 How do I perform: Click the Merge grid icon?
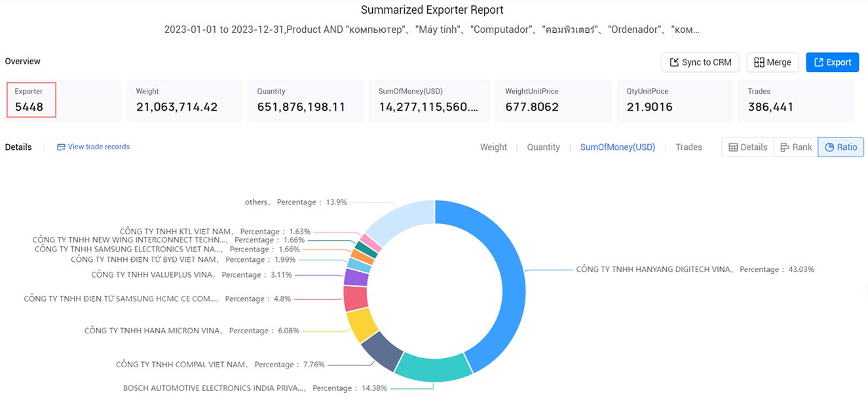pos(759,62)
